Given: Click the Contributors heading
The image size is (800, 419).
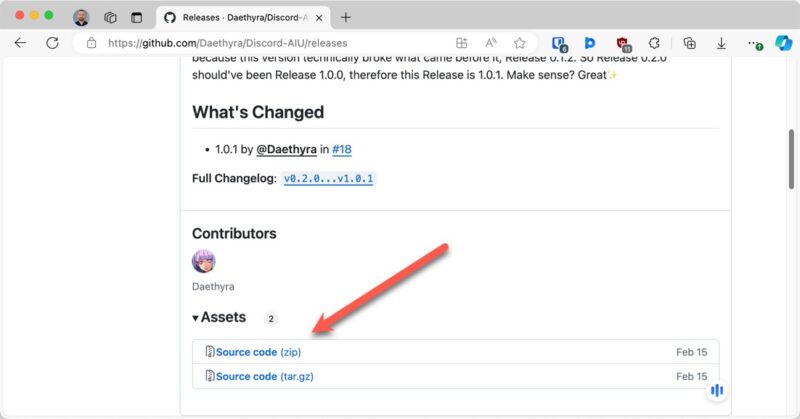Looking at the screenshot, I should [x=234, y=234].
